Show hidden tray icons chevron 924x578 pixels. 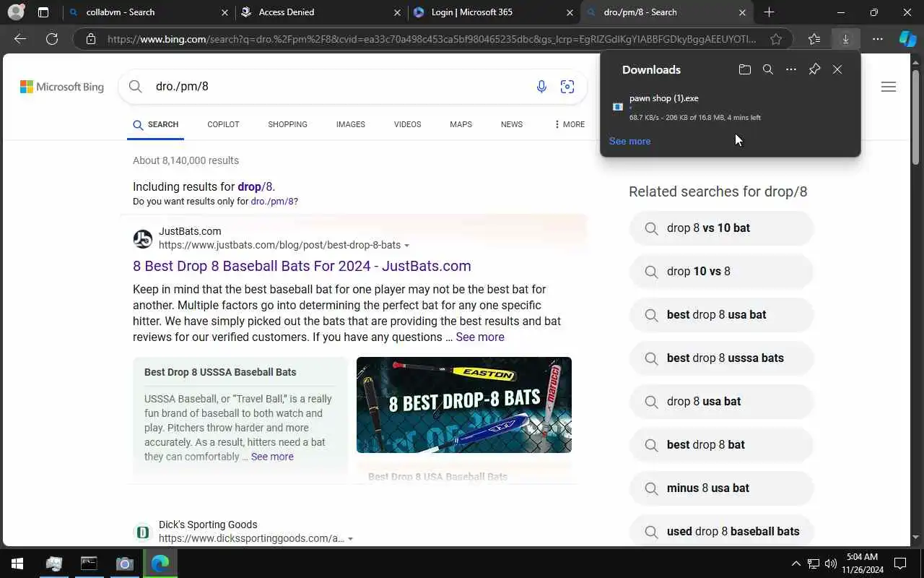point(796,564)
